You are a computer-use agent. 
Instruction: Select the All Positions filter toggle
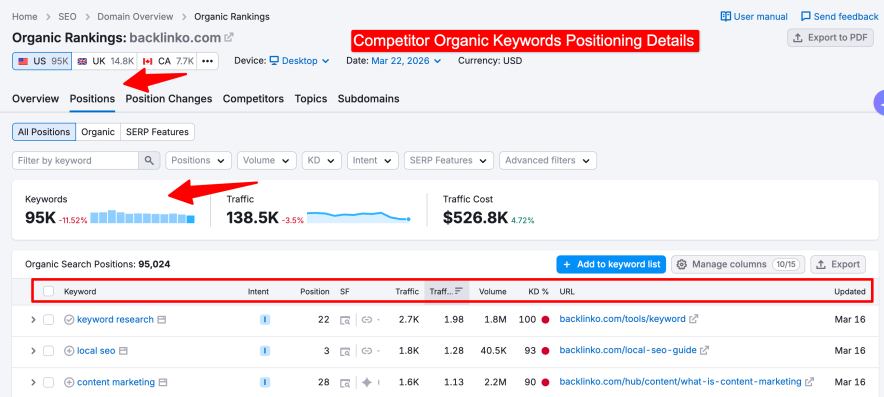[x=44, y=132]
